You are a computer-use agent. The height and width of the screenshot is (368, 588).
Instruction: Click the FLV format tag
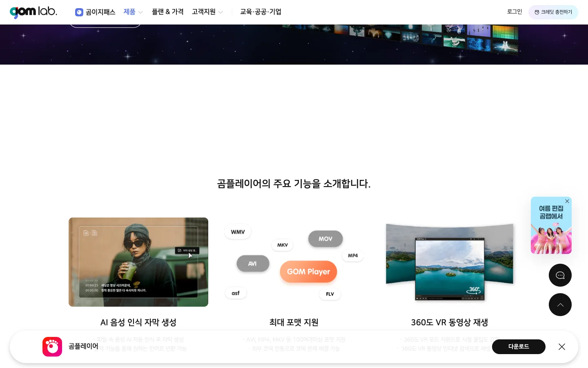(x=330, y=294)
